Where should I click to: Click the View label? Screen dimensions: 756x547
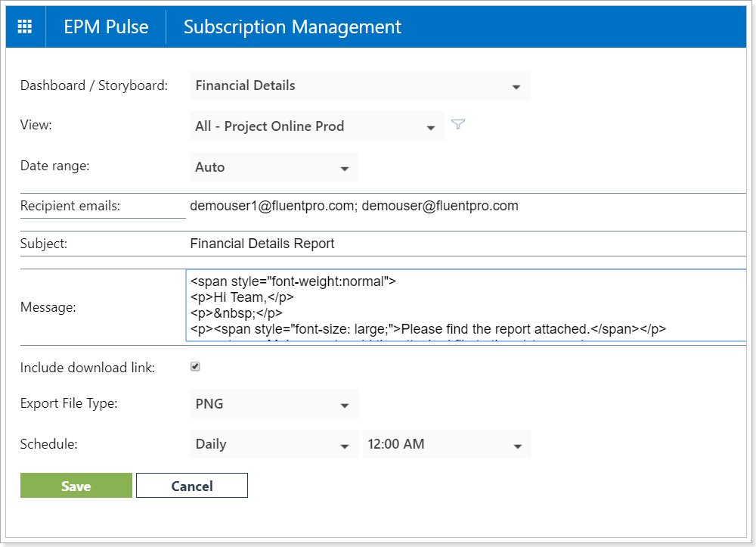click(36, 125)
